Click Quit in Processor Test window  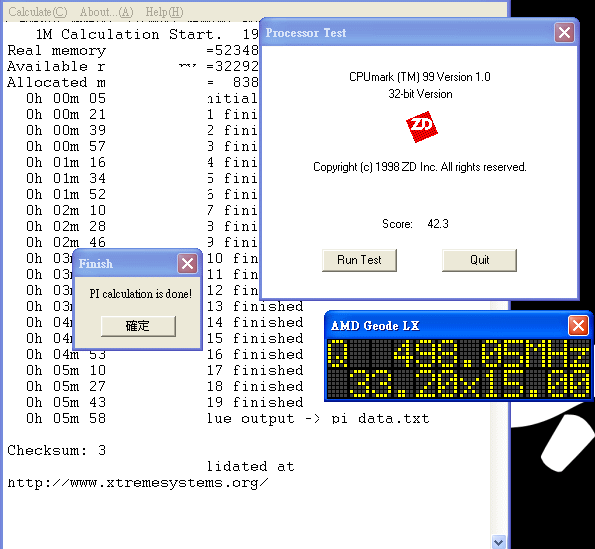[x=479, y=260]
